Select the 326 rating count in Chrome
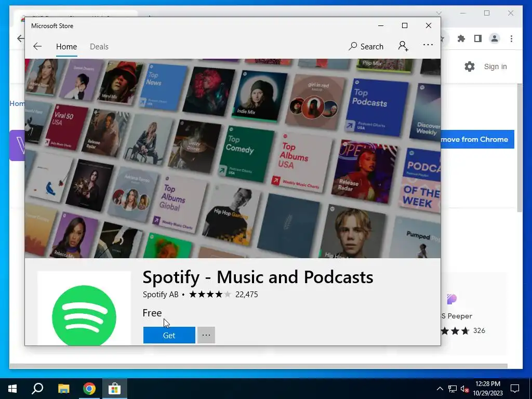Screen dimensions: 532x399 tap(479, 331)
